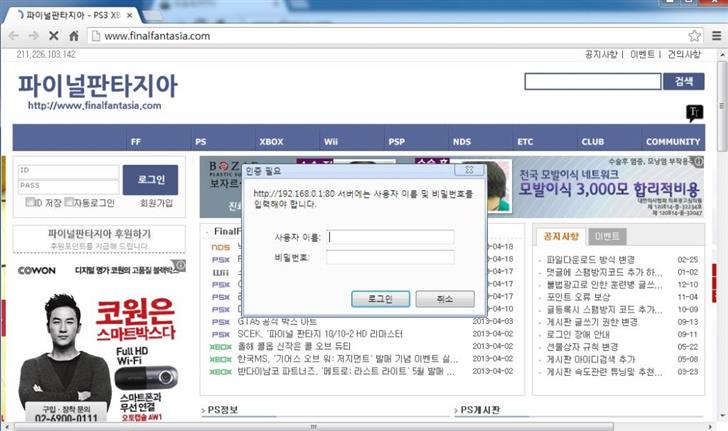This screenshot has width=728, height=431.
Task: Open the CLUB navigation menu
Action: tap(592, 141)
